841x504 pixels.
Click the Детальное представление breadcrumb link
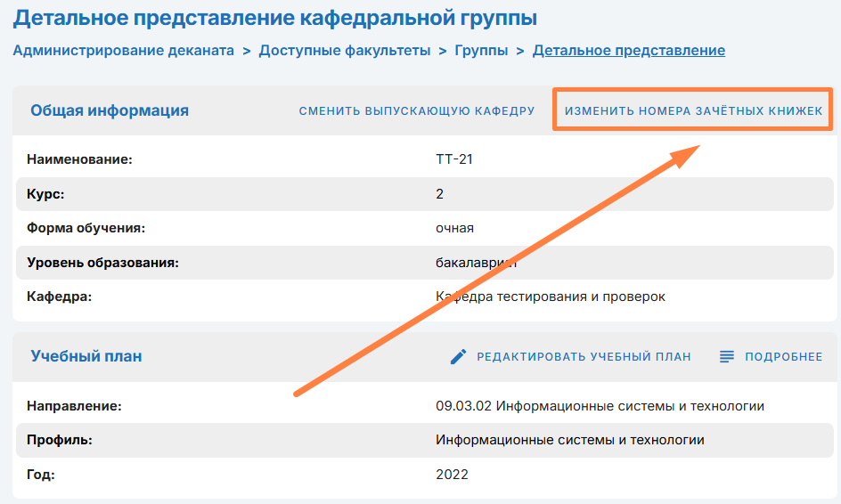tap(628, 51)
